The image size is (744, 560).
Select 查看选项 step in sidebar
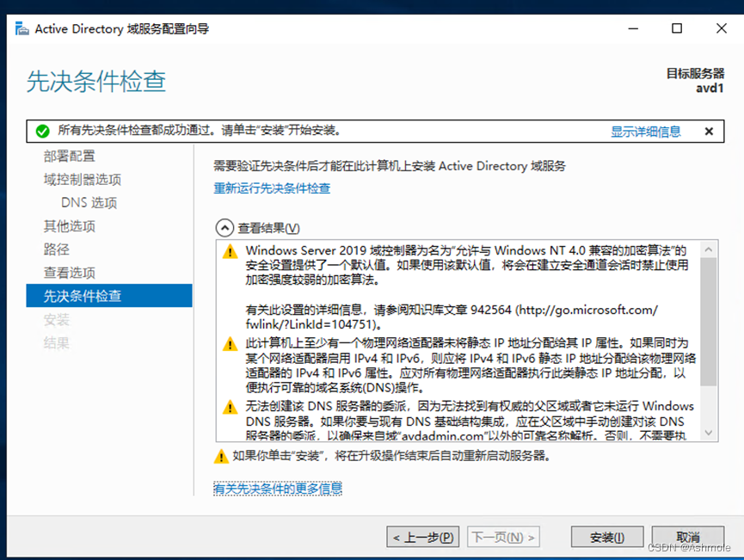pyautogui.click(x=70, y=273)
